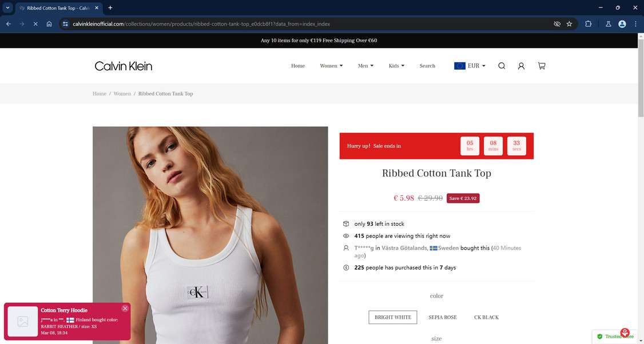
Task: Select the SEPIA ROSE color option
Action: point(442,317)
